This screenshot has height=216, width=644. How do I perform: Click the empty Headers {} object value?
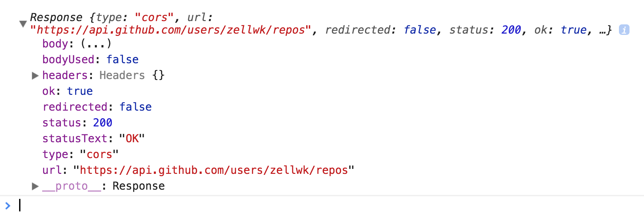[132, 75]
